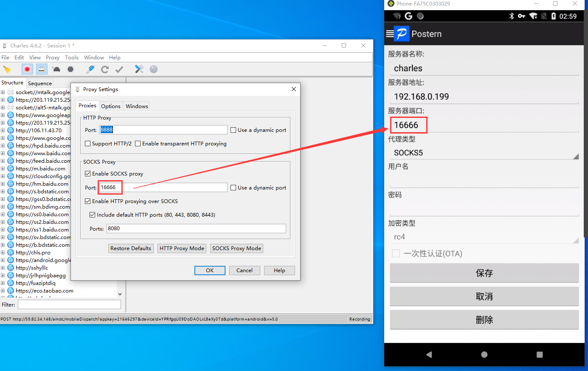Click the broom clear session icon in Charles toolbar

coord(7,69)
